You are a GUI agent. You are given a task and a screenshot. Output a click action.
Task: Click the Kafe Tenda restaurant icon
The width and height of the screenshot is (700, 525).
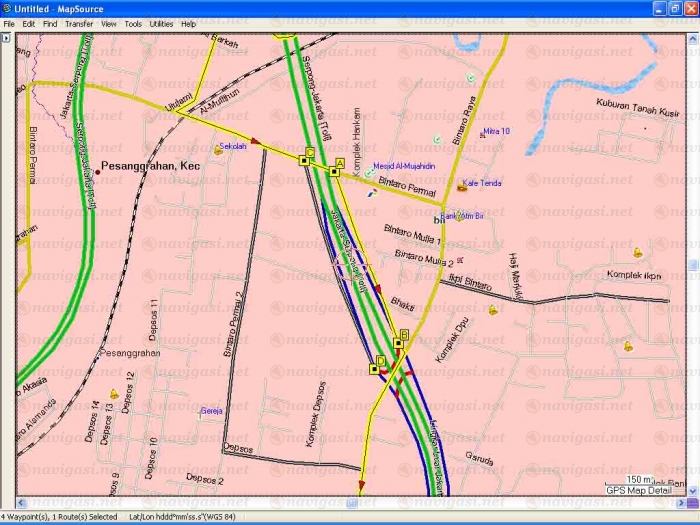(x=461, y=184)
